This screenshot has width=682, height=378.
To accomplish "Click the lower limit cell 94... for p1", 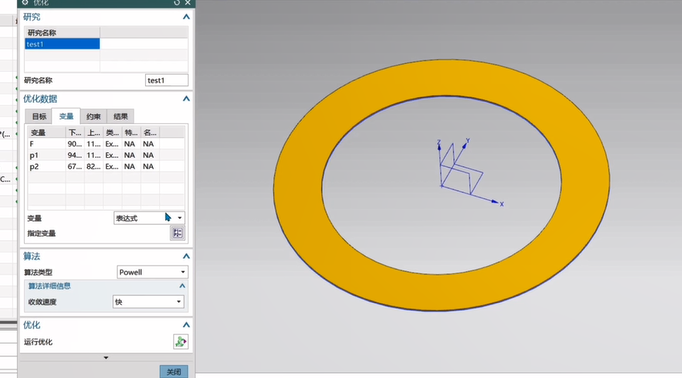I will (75, 155).
